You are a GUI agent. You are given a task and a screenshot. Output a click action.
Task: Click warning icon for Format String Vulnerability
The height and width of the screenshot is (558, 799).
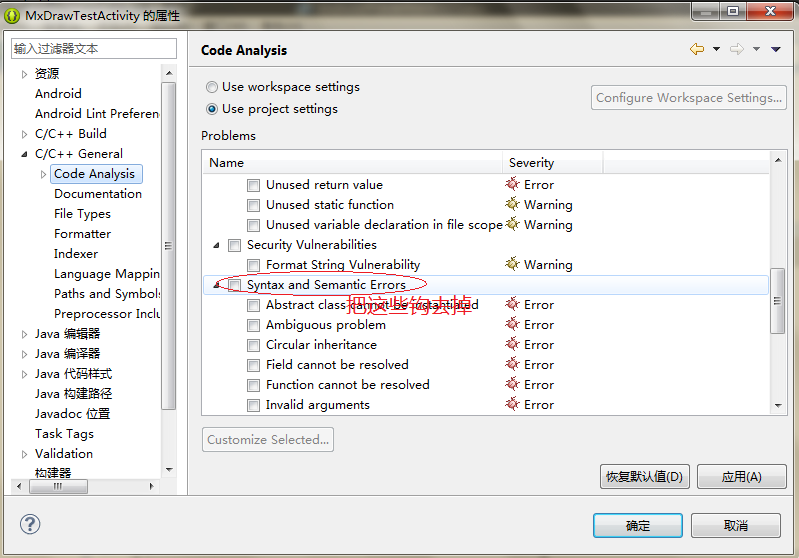click(x=513, y=265)
